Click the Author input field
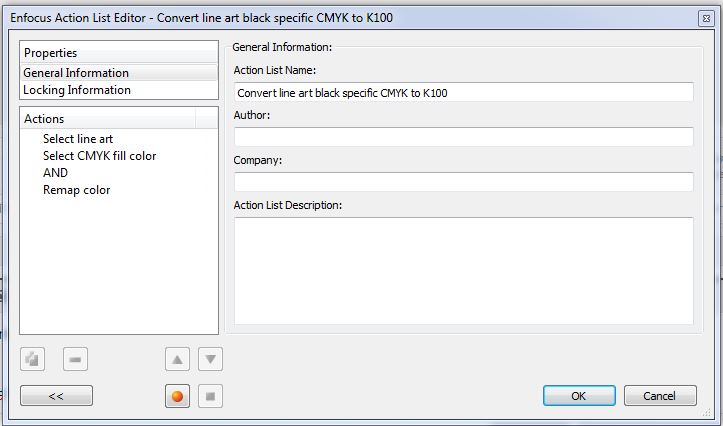The height and width of the screenshot is (426, 723). click(x=463, y=137)
